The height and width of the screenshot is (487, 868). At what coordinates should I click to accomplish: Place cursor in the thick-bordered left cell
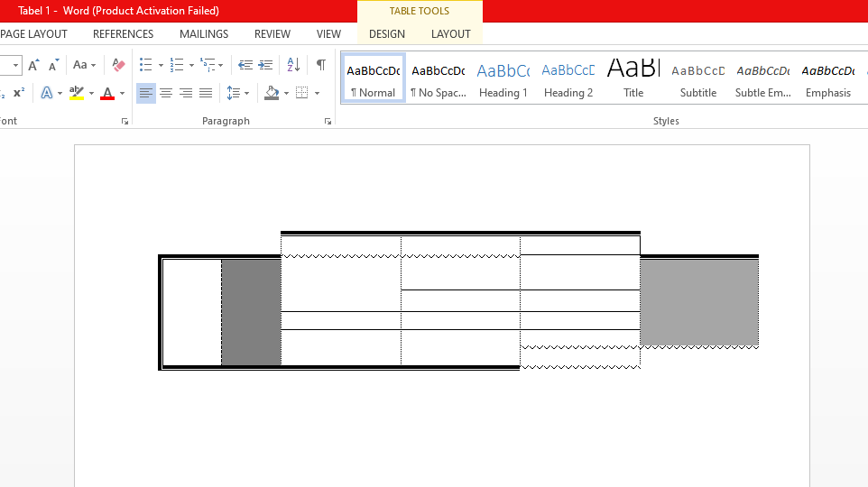point(192,312)
